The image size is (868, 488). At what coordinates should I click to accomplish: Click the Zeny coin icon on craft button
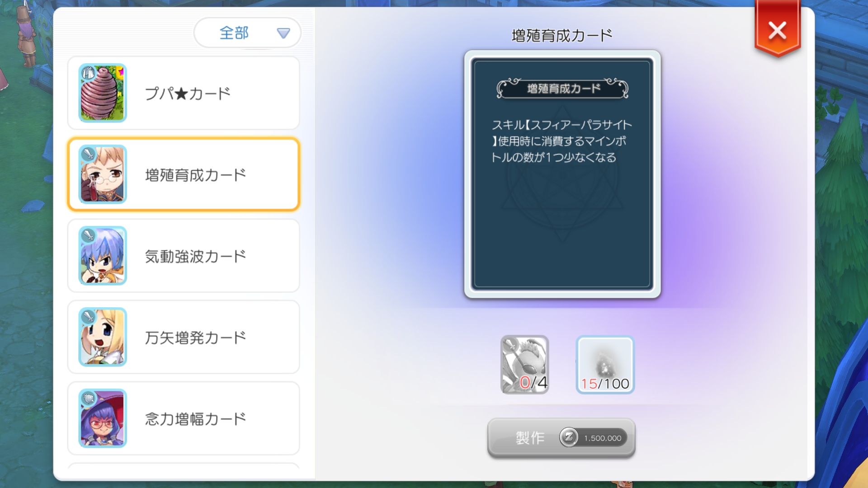(x=569, y=437)
